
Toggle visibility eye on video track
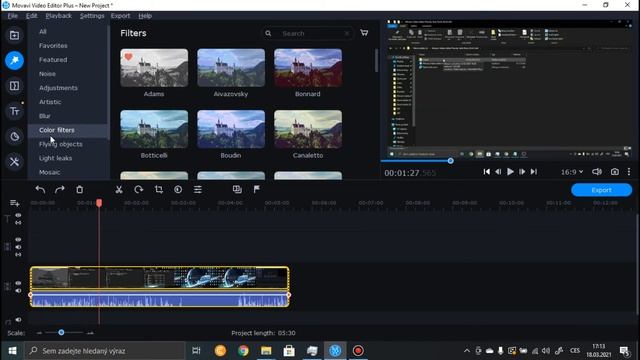(x=18, y=283)
